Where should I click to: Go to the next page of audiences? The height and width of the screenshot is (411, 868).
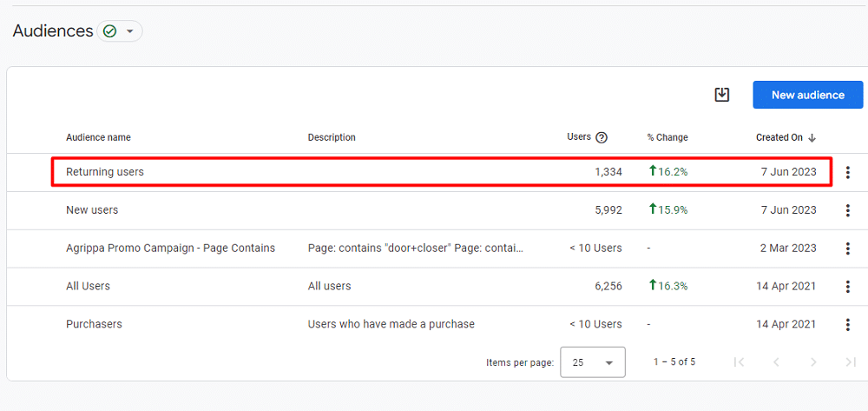pos(813,362)
